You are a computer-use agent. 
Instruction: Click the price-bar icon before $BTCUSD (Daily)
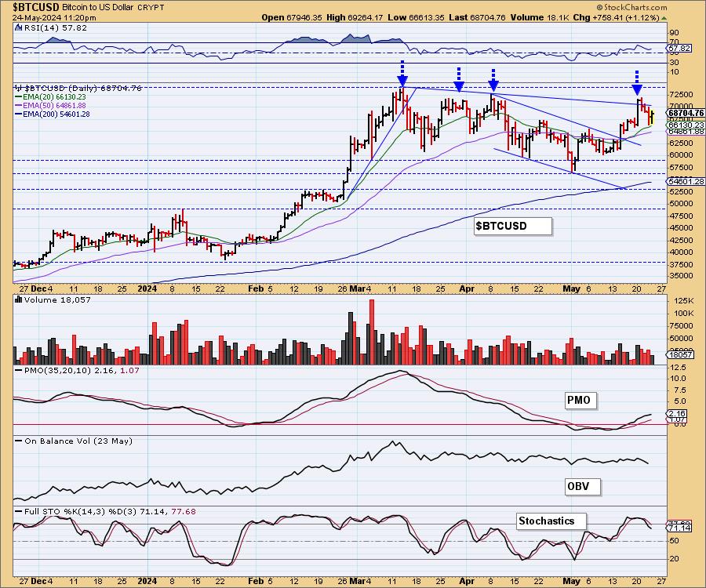pyautogui.click(x=19, y=88)
